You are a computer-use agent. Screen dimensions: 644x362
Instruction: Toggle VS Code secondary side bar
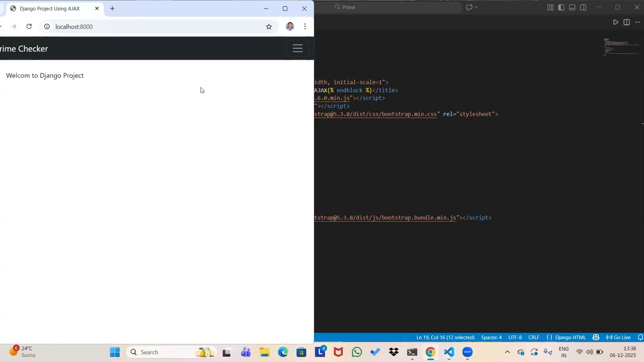(x=583, y=7)
